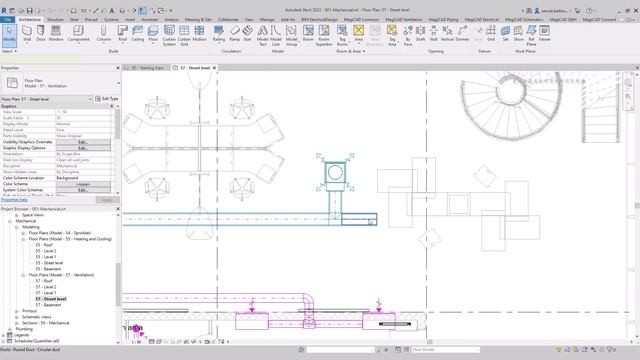Collapse the Mechanical tree node
This screenshot has width=640, height=360.
click(x=10, y=221)
